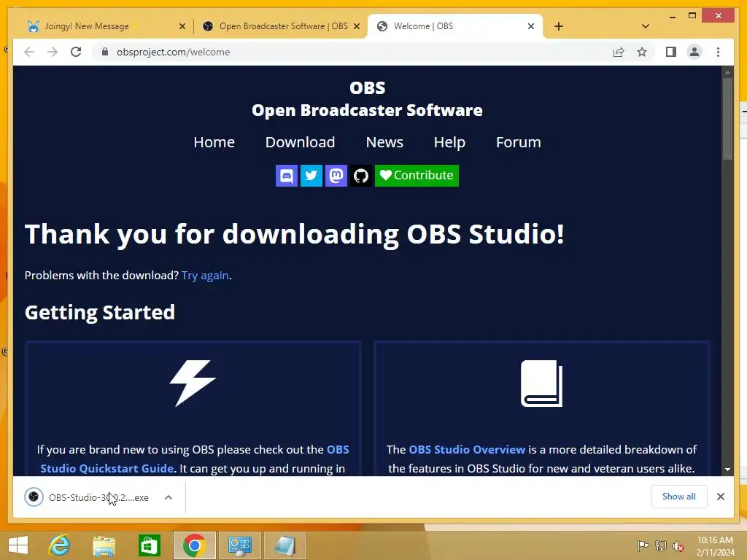Click the muted volume tray icon
Image resolution: width=747 pixels, height=560 pixels.
[x=678, y=546]
